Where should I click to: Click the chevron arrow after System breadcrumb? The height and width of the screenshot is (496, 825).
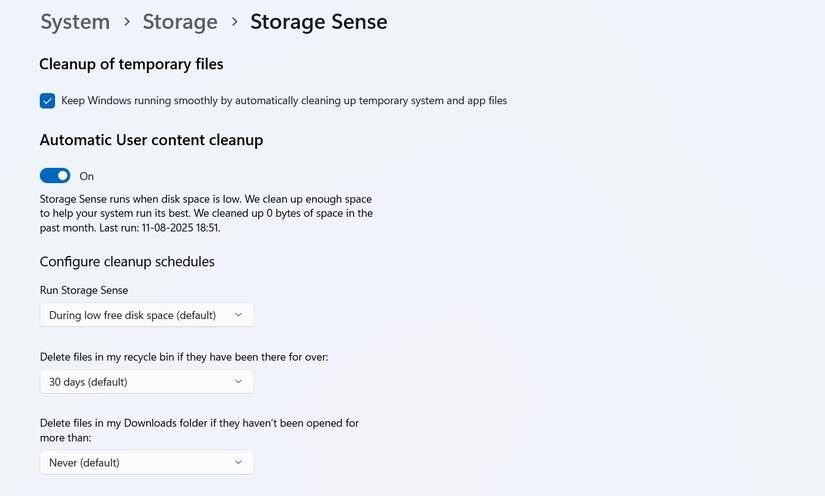coord(127,21)
